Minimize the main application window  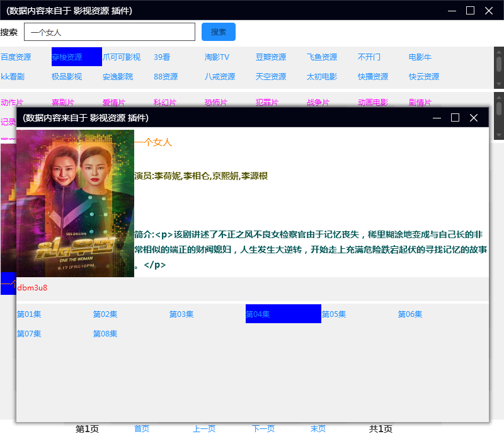[x=451, y=11]
